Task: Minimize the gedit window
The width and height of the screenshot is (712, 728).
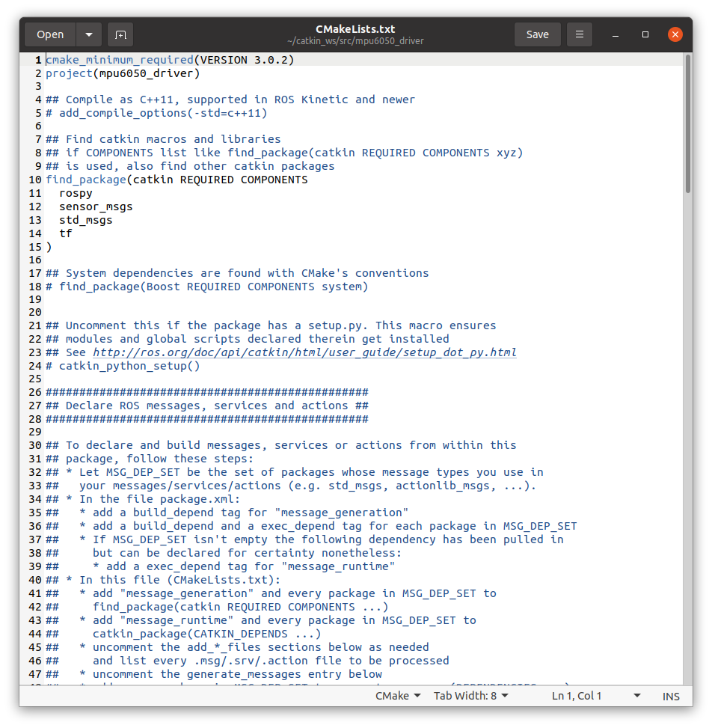Action: 616,35
